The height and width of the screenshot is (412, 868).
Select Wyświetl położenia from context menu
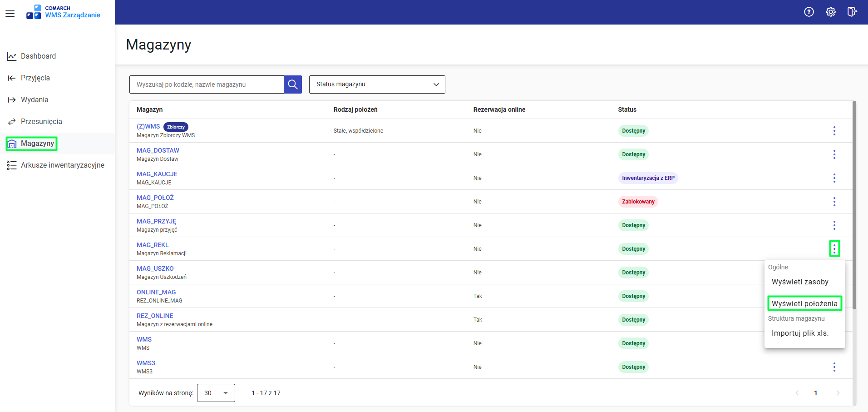804,303
